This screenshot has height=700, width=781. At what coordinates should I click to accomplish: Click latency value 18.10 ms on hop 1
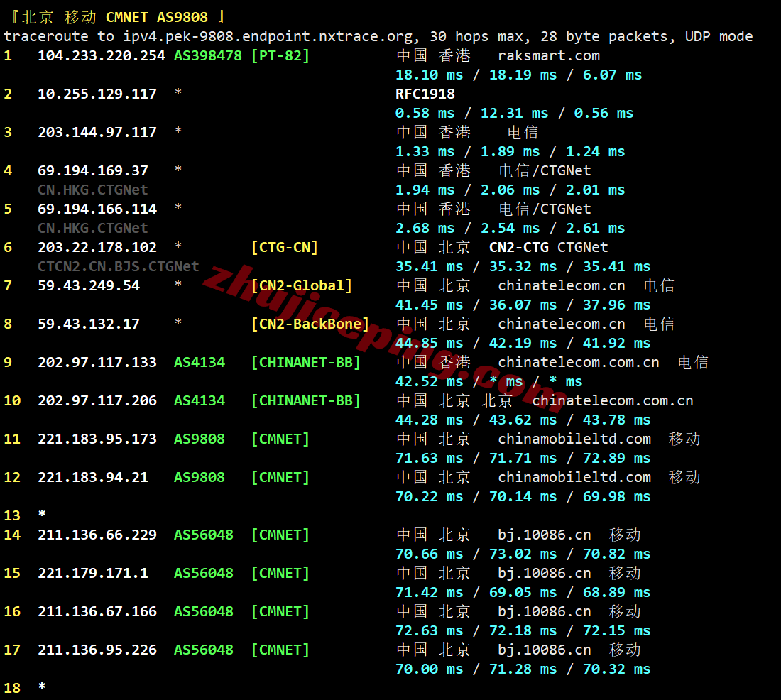pyautogui.click(x=429, y=75)
